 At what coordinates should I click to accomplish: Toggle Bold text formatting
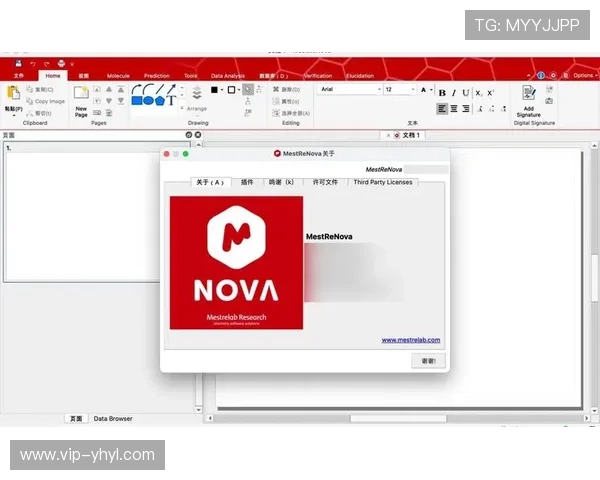click(441, 93)
